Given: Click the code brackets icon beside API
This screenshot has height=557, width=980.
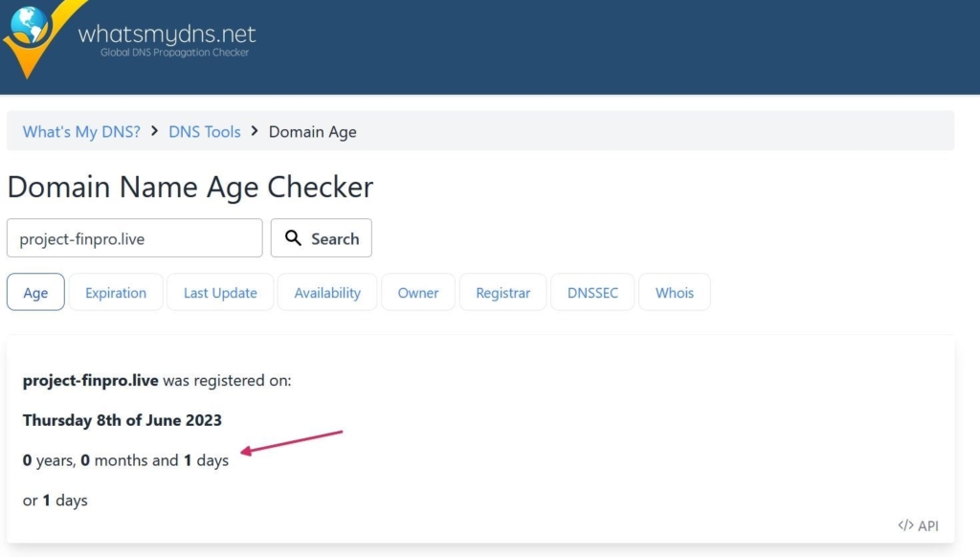Looking at the screenshot, I should (905, 525).
